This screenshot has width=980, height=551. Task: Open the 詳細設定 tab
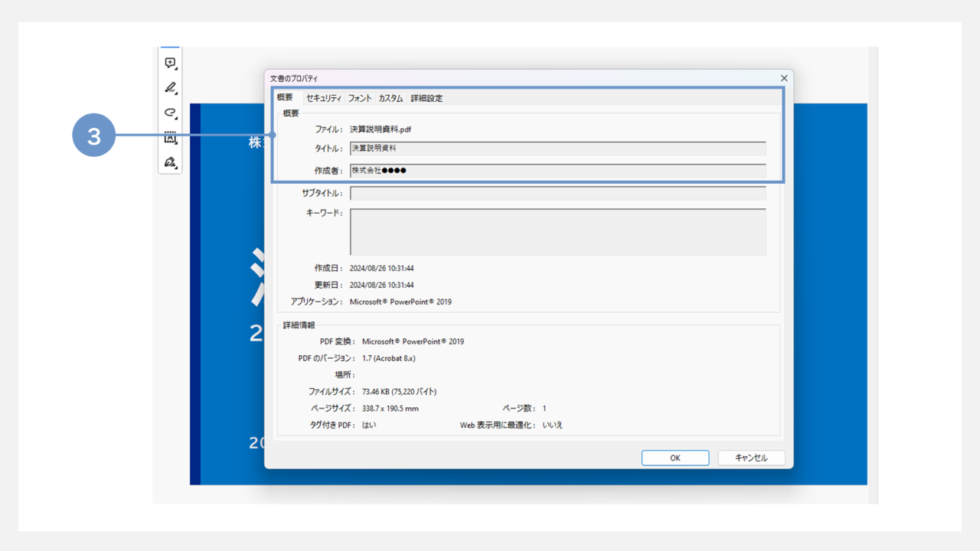pos(426,98)
